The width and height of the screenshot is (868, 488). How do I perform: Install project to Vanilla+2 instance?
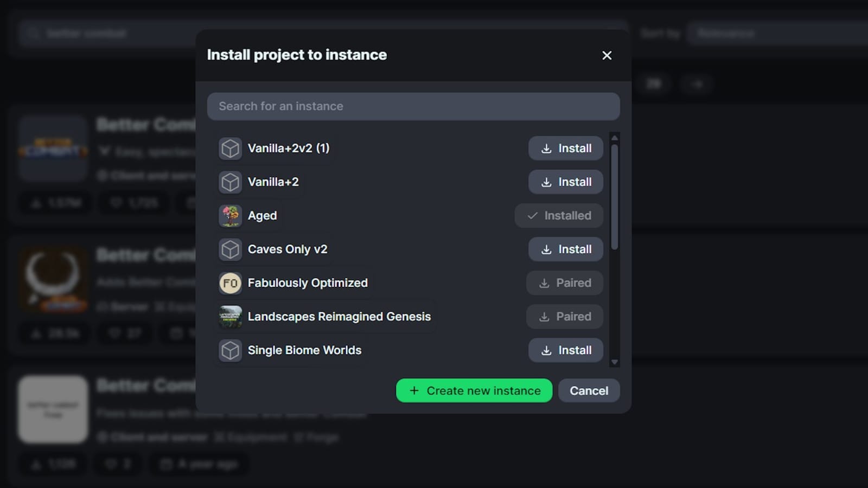[x=565, y=182]
